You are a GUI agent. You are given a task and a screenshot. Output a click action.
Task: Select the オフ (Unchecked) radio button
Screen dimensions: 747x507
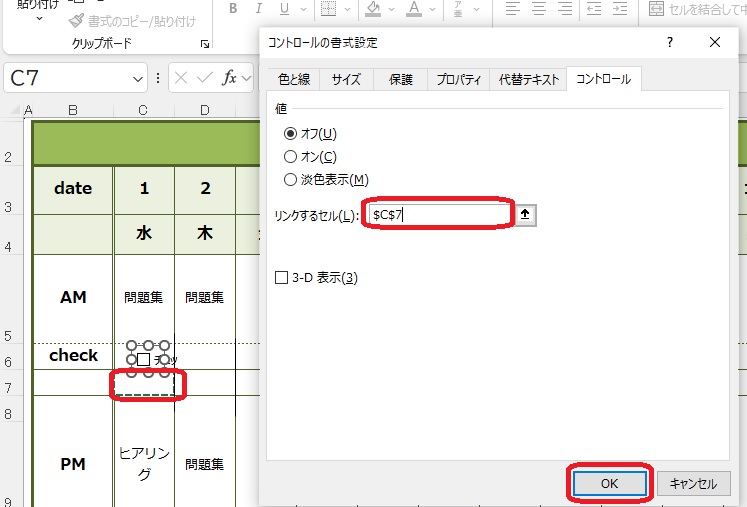pyautogui.click(x=291, y=133)
